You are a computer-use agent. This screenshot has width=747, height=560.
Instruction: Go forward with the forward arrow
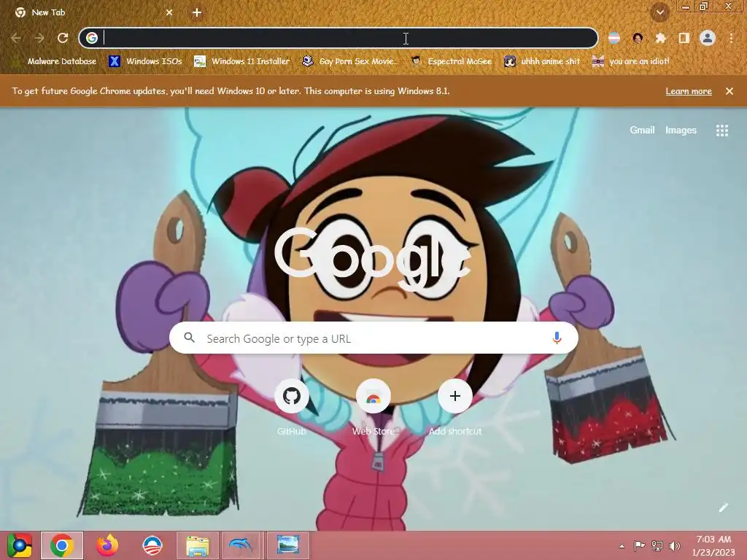tap(39, 38)
